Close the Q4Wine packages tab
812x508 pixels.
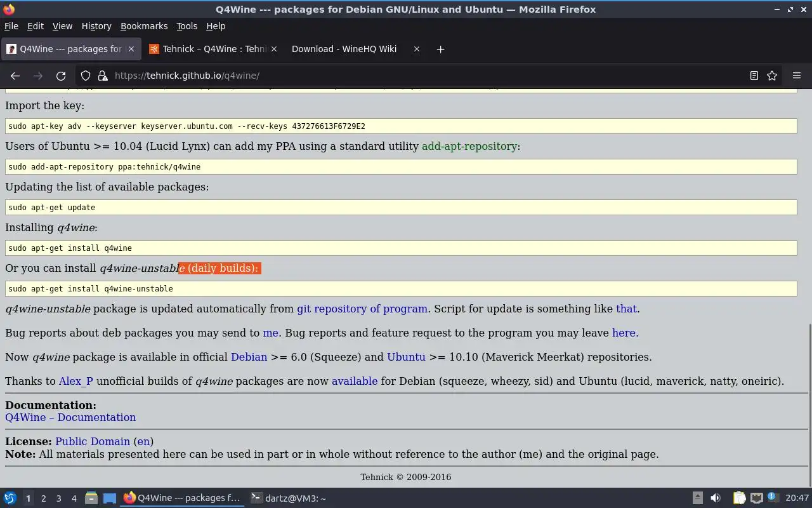pos(131,49)
